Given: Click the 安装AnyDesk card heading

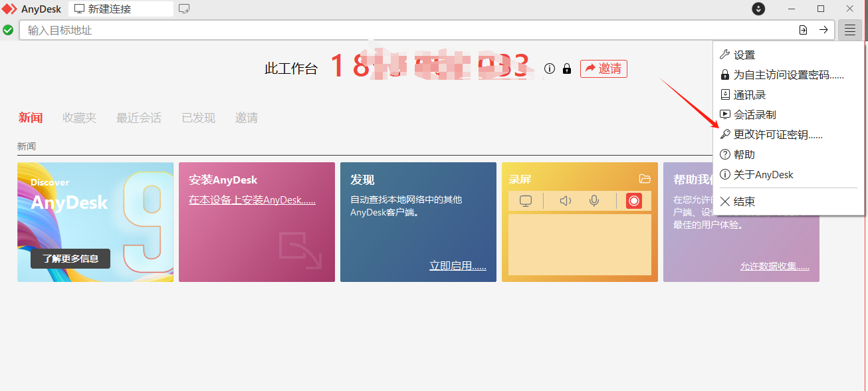Looking at the screenshot, I should pos(223,180).
